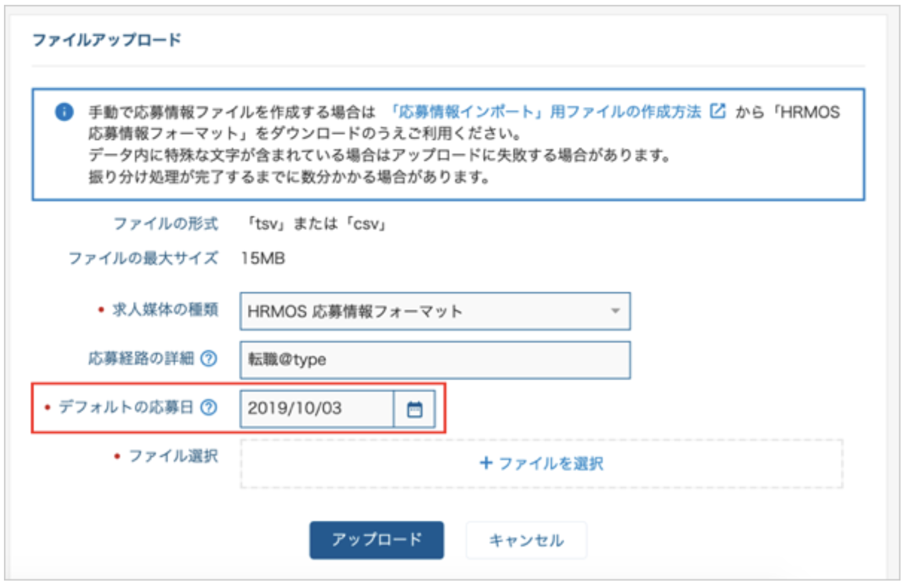Click the date field showing 2019/10/03
The width and height of the screenshot is (910, 588).
click(x=317, y=409)
